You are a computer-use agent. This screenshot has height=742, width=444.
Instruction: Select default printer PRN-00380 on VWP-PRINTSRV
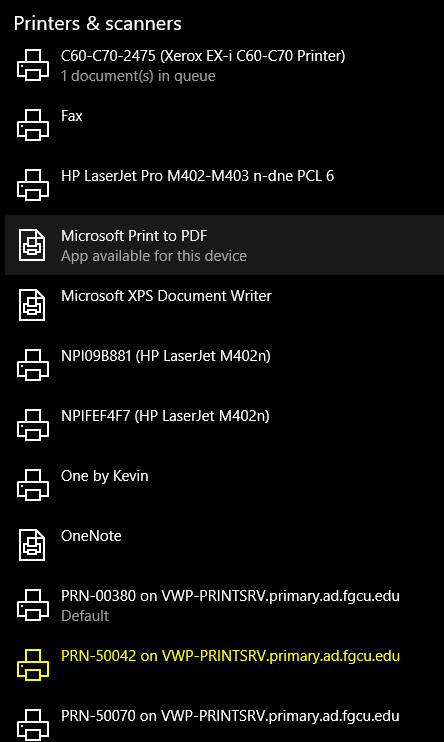224,605
